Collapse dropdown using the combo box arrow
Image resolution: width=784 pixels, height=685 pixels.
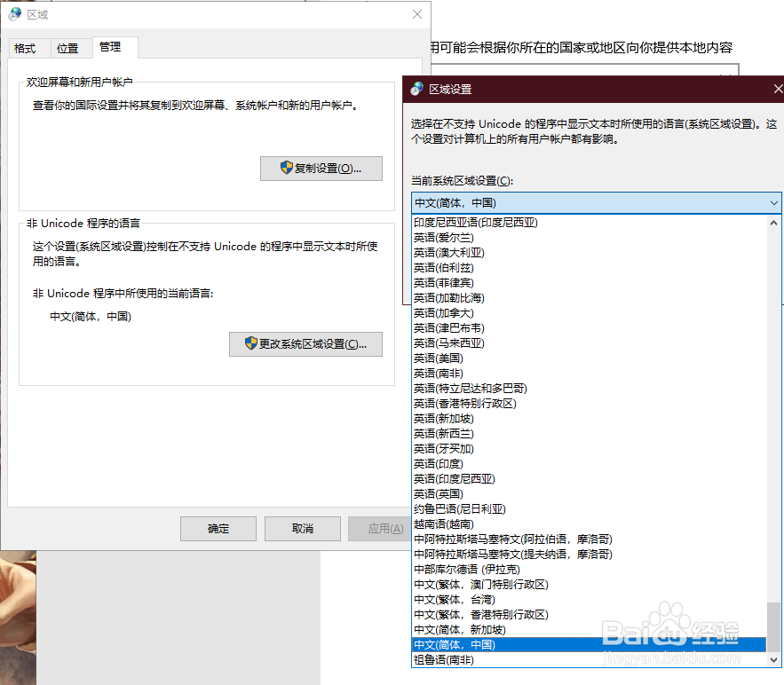coord(773,203)
